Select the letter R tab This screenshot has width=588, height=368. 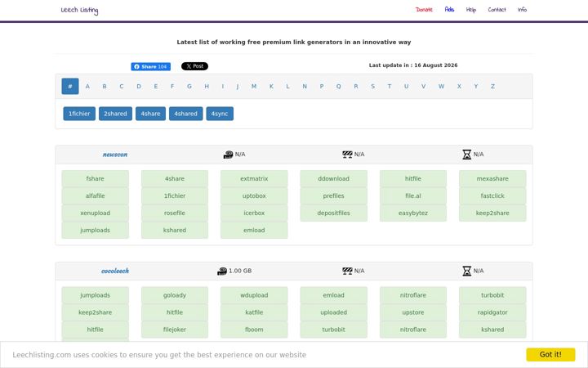tap(356, 87)
